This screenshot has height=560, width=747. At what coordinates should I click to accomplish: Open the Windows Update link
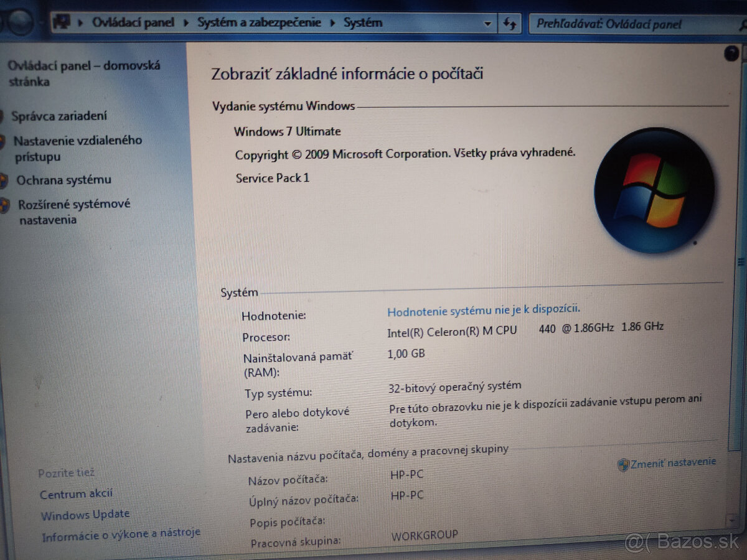pos(85,514)
